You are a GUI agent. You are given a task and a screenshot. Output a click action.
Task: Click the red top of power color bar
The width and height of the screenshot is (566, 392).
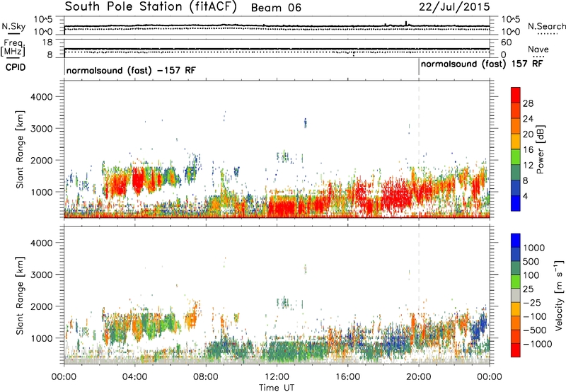coord(516,95)
